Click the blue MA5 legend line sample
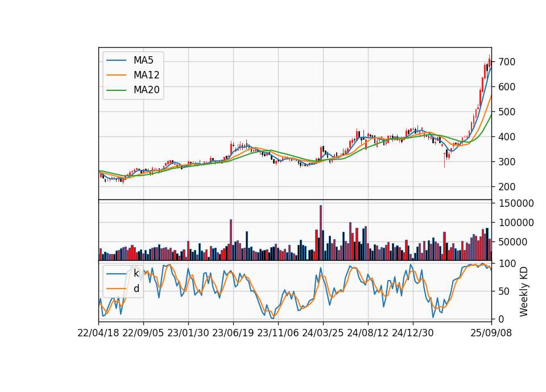 pos(116,60)
